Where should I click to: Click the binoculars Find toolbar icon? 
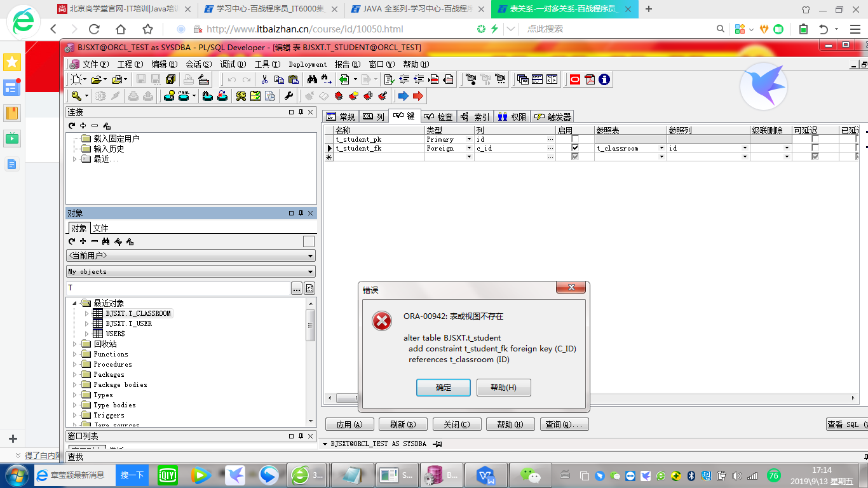[312, 79]
